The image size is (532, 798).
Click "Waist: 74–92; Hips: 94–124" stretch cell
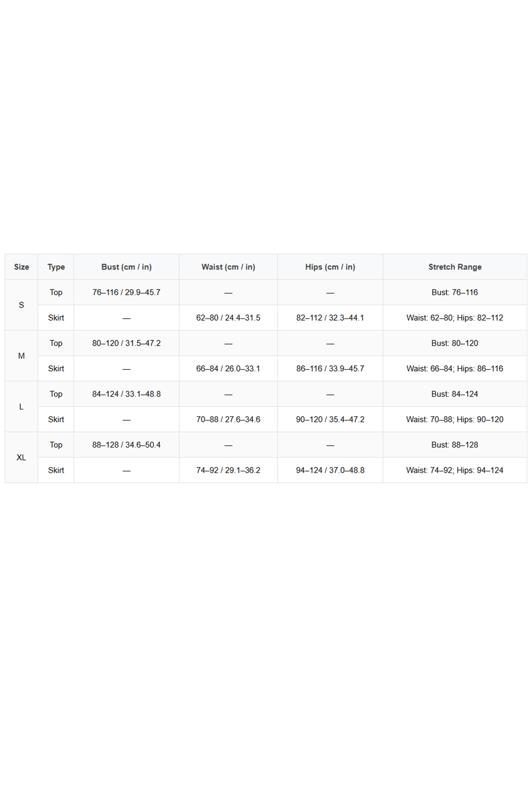point(455,470)
